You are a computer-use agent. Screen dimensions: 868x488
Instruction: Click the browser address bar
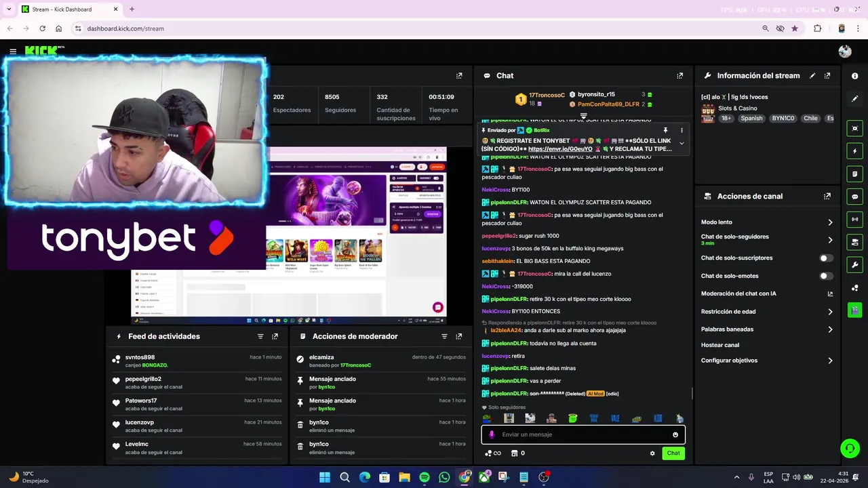tap(420, 28)
